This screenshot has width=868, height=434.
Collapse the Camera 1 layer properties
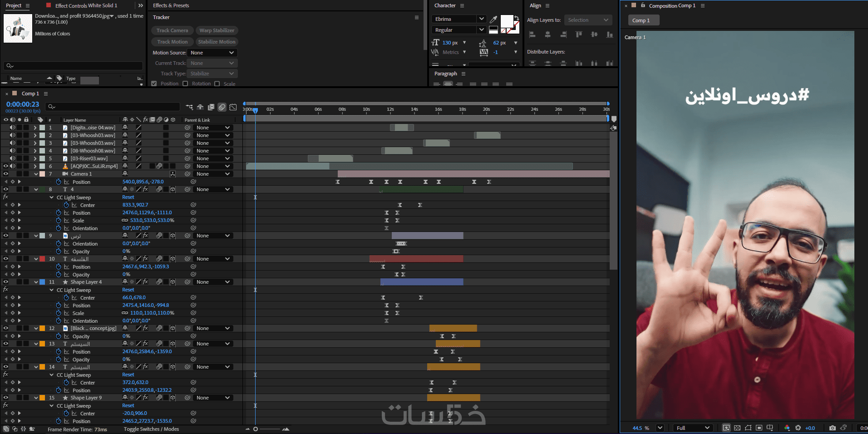[36, 174]
